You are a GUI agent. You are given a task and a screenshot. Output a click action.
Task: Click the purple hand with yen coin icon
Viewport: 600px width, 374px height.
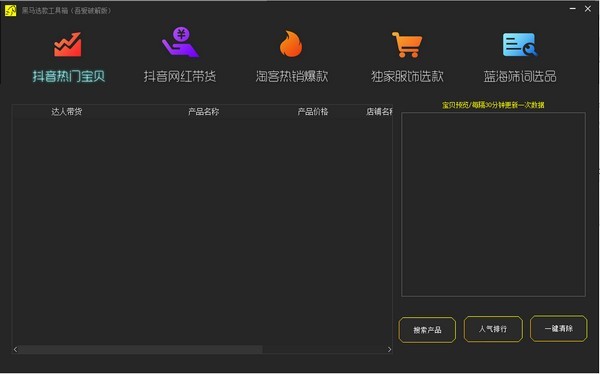tap(180, 42)
